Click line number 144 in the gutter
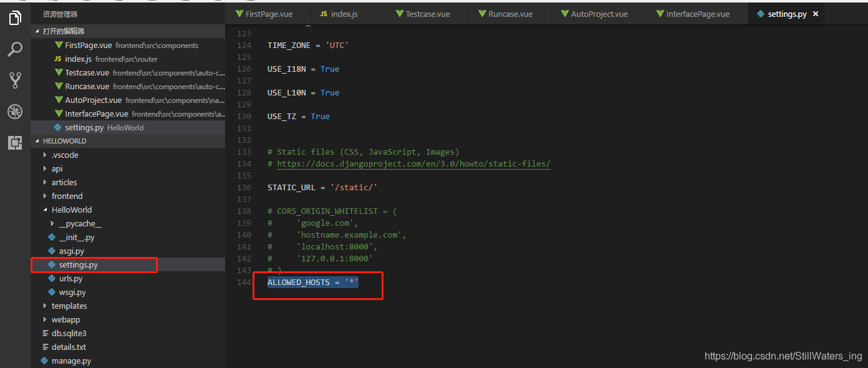Screen dimensions: 868x368 (x=244, y=283)
